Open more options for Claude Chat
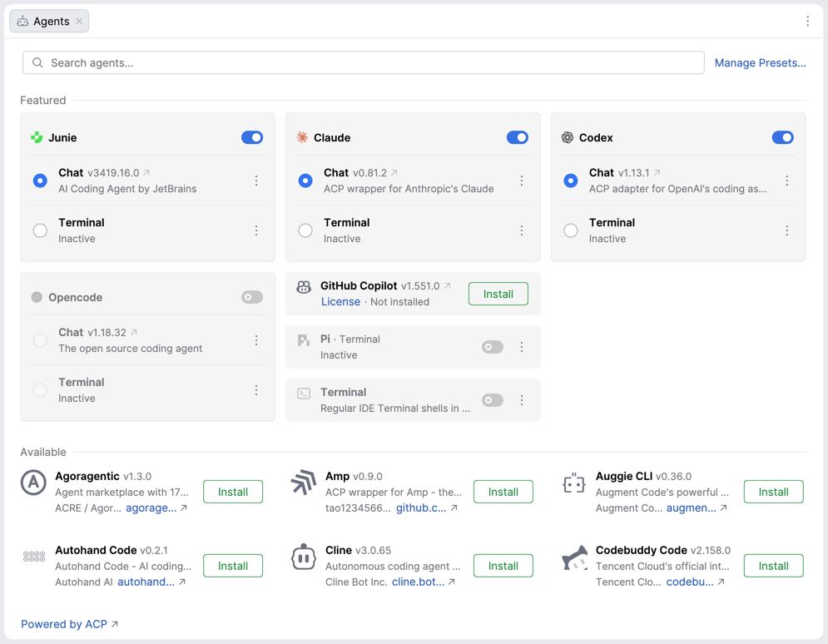 click(x=522, y=181)
